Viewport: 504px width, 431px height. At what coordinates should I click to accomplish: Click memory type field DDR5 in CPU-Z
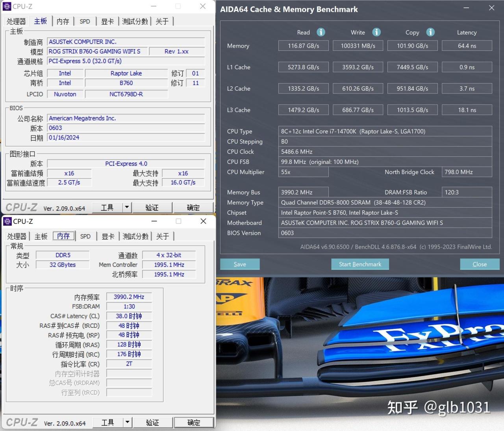click(x=63, y=255)
